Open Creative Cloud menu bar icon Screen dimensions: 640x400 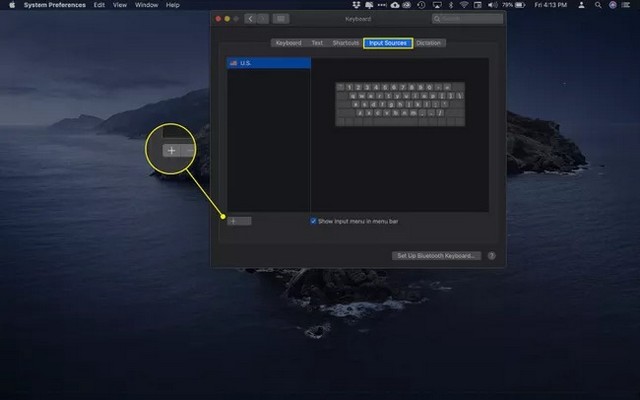coord(407,5)
